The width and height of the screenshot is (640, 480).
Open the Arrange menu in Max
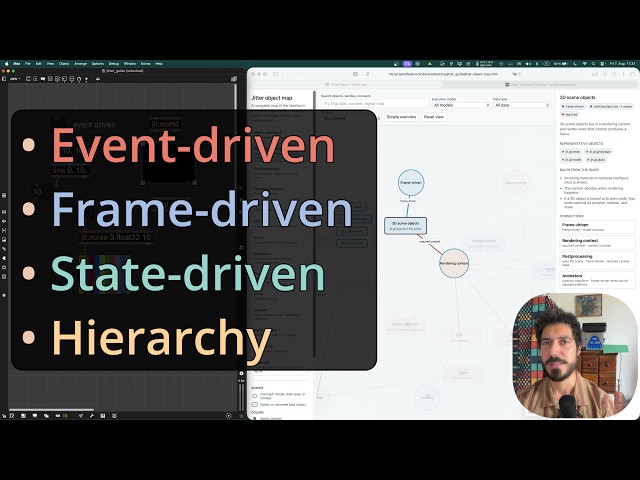click(x=80, y=64)
